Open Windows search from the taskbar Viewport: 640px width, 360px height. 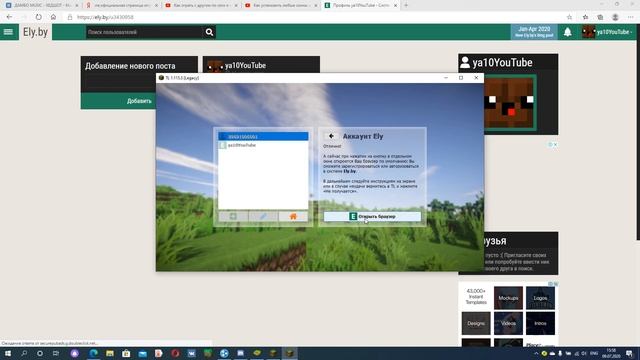click(24, 353)
